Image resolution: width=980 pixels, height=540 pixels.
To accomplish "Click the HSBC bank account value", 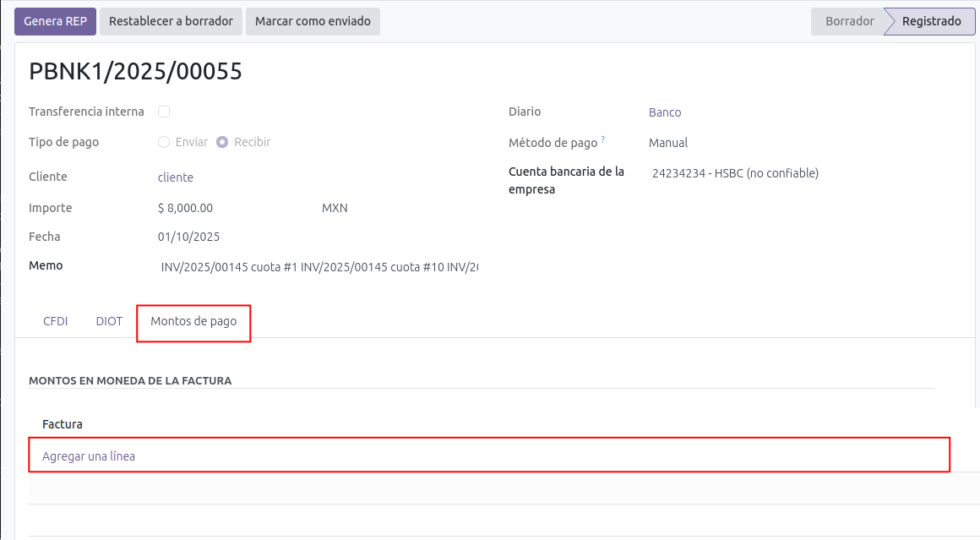I will tap(735, 173).
